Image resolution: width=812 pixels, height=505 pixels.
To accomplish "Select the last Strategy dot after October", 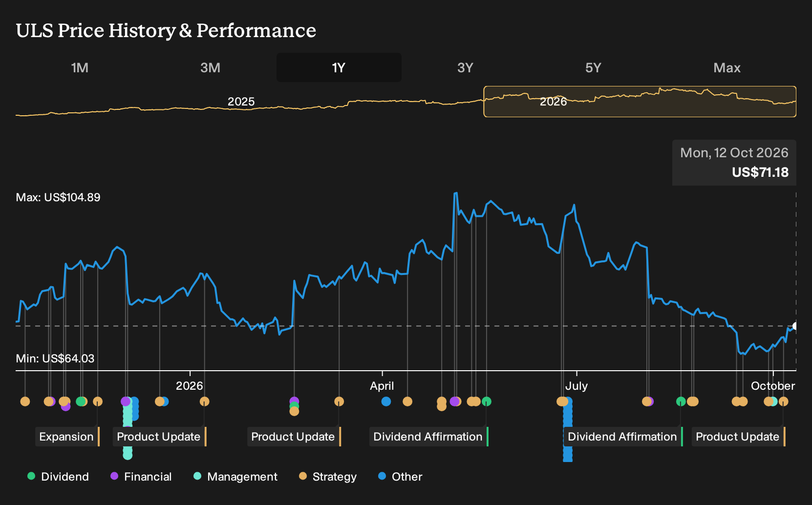I will [x=783, y=401].
